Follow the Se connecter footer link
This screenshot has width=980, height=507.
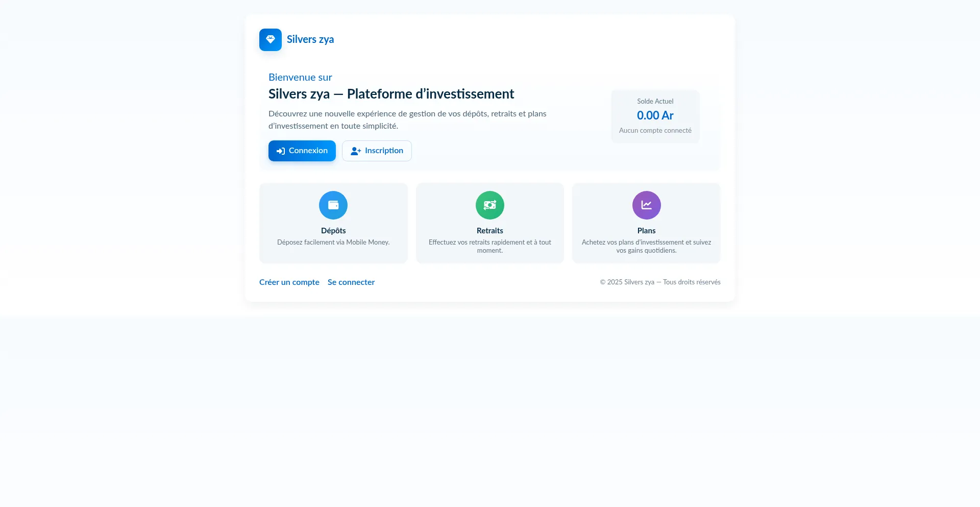351,282
